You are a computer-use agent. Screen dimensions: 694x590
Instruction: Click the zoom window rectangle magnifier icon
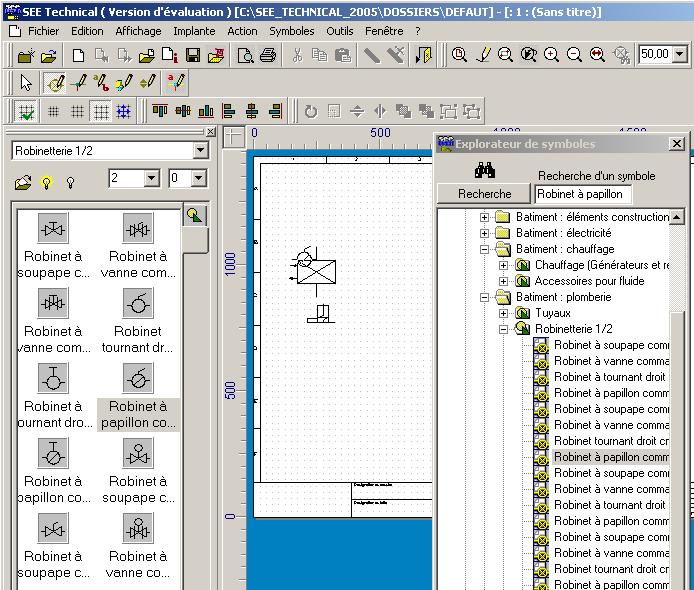tap(505, 55)
